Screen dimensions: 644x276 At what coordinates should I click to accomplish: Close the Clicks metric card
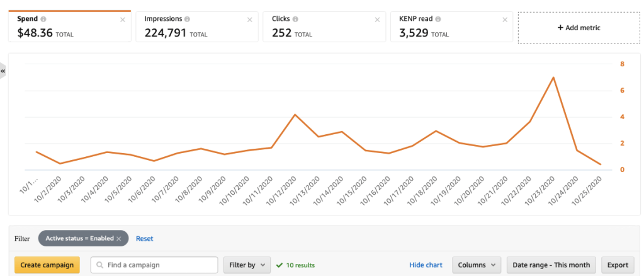tap(377, 20)
